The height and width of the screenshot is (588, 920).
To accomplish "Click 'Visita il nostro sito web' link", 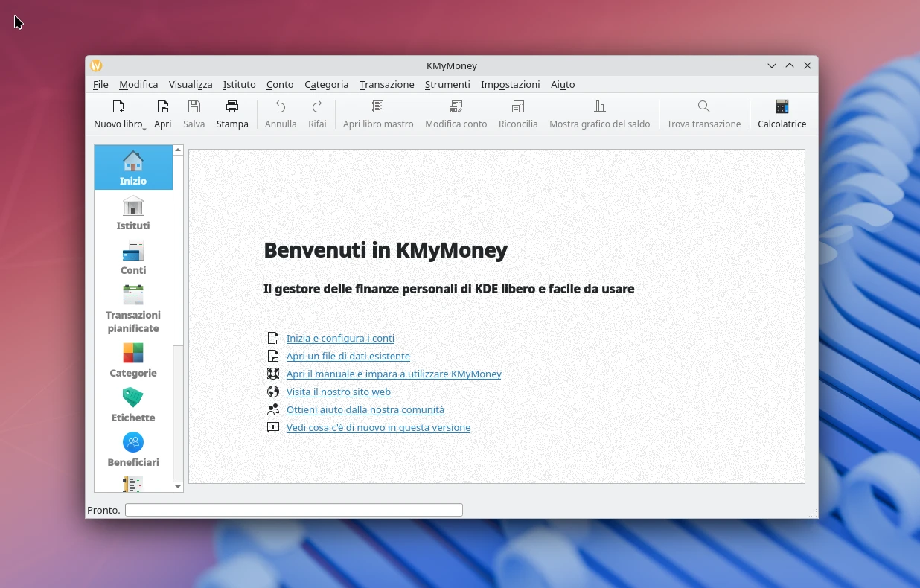I will pyautogui.click(x=338, y=392).
